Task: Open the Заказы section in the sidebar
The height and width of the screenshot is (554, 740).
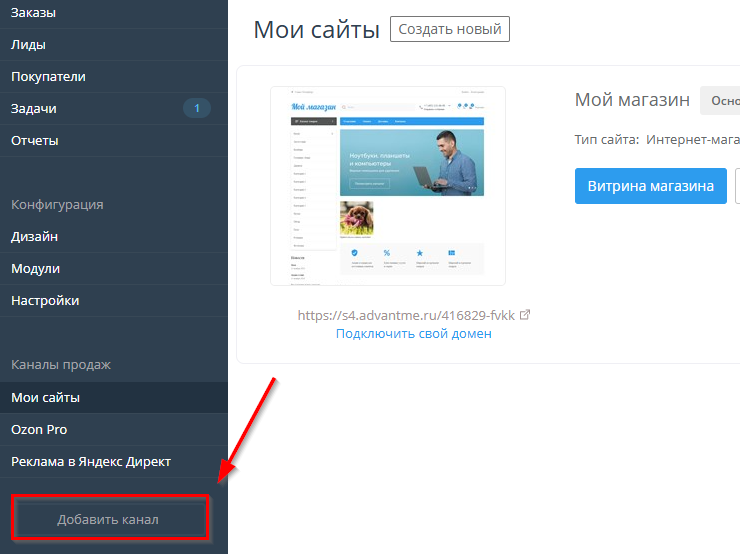Action: pyautogui.click(x=33, y=13)
